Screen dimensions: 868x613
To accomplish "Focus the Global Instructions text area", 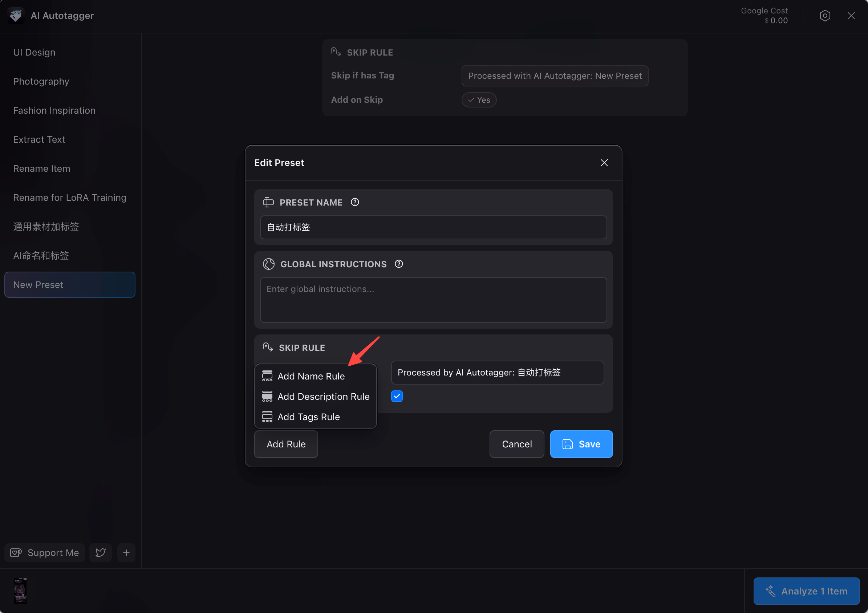I will (433, 300).
